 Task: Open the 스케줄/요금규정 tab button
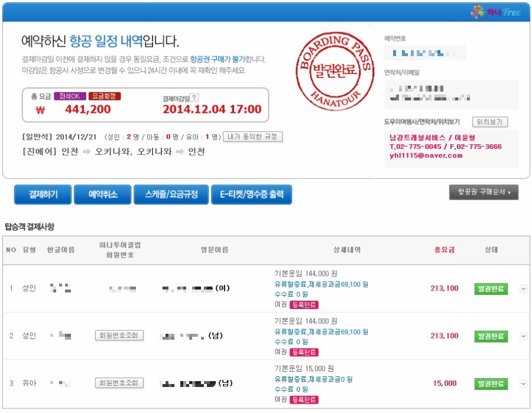click(170, 194)
